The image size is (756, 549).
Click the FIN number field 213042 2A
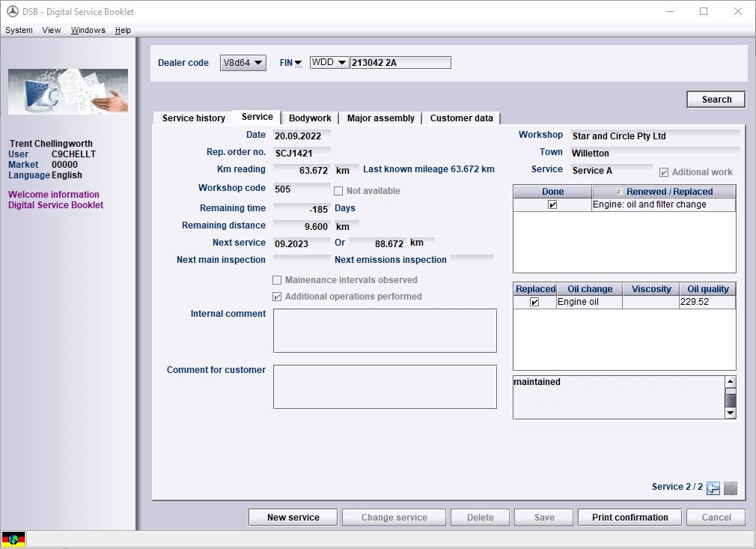coord(400,63)
